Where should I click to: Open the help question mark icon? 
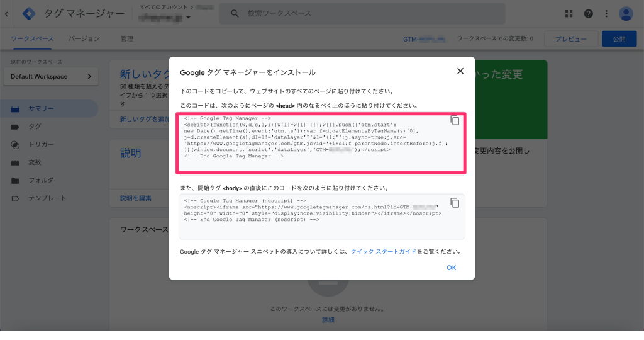click(x=588, y=14)
